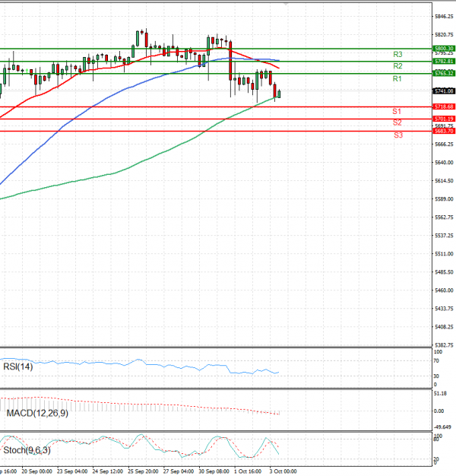Select the current price 5741.08 tag
Viewport: 456px width, 476px height.
444,91
